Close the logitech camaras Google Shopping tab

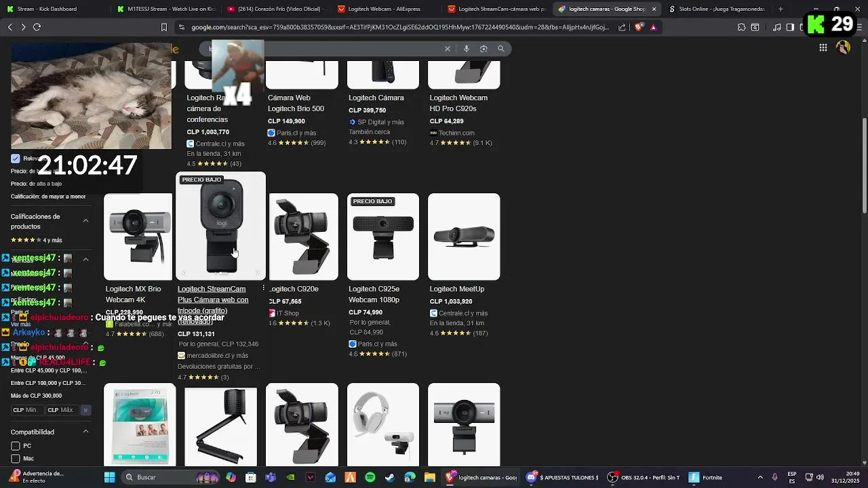click(654, 9)
